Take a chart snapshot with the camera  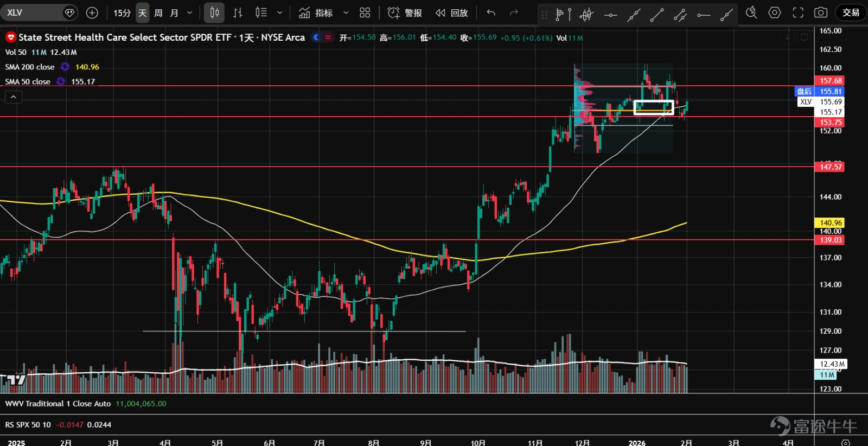point(821,12)
